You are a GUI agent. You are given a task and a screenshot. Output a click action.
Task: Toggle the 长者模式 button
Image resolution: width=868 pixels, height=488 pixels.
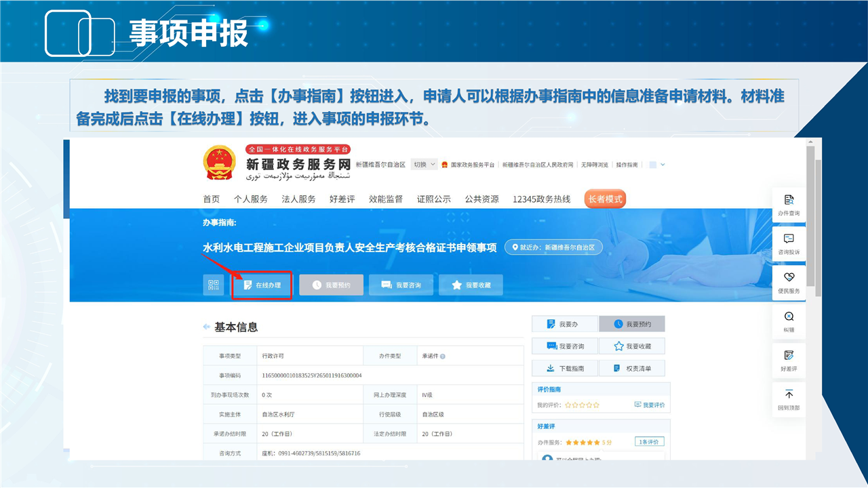click(604, 199)
